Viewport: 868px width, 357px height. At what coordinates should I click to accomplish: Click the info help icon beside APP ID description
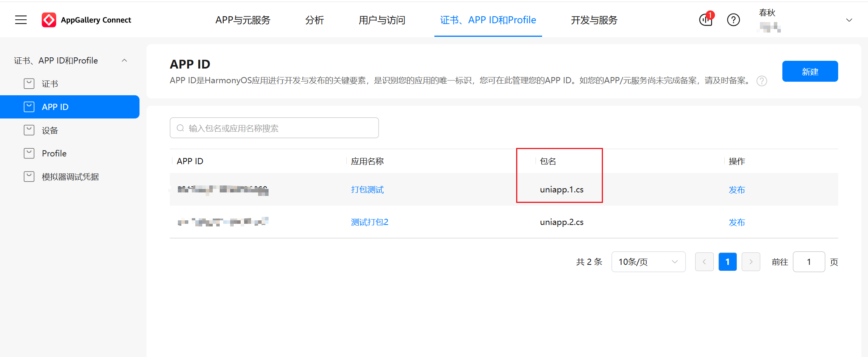pyautogui.click(x=762, y=81)
